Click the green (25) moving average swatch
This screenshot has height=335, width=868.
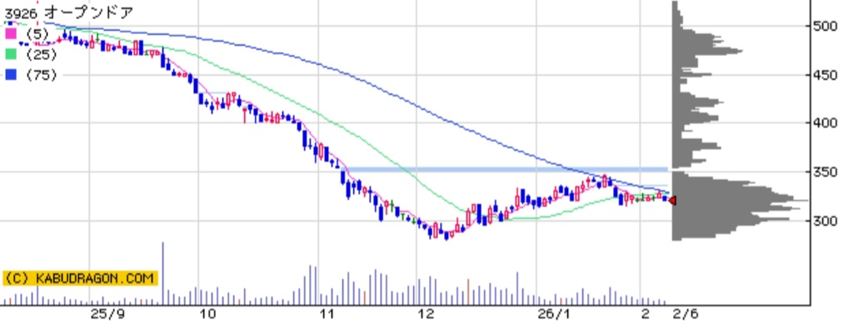(x=11, y=53)
